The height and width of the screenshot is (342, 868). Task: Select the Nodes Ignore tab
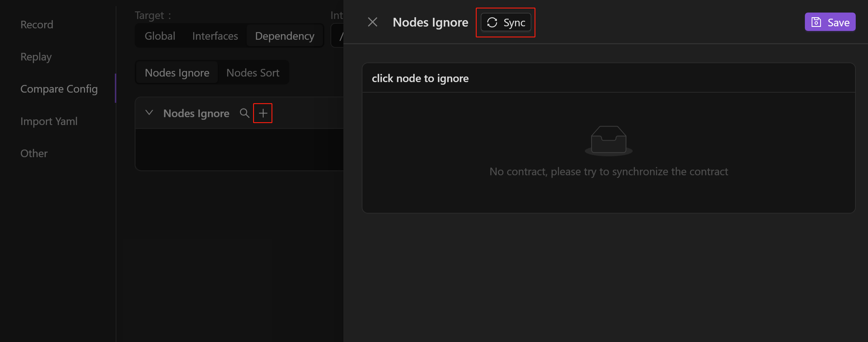(177, 72)
